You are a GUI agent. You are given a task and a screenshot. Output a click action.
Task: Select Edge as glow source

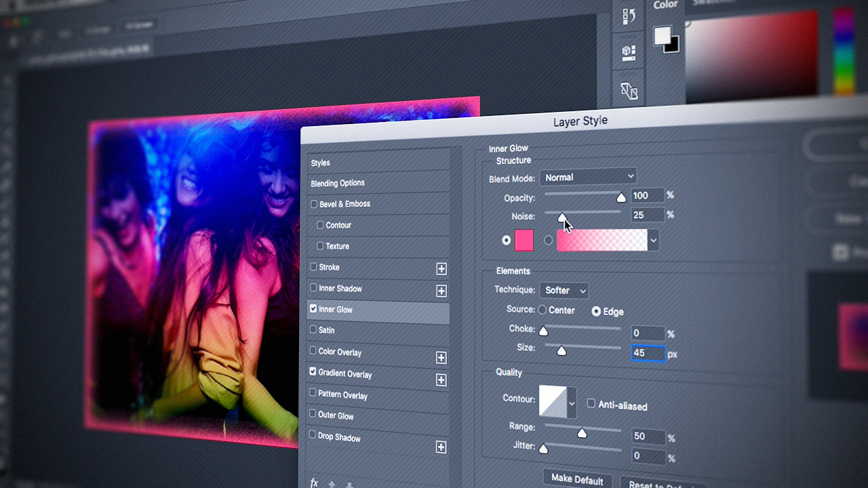coord(596,311)
